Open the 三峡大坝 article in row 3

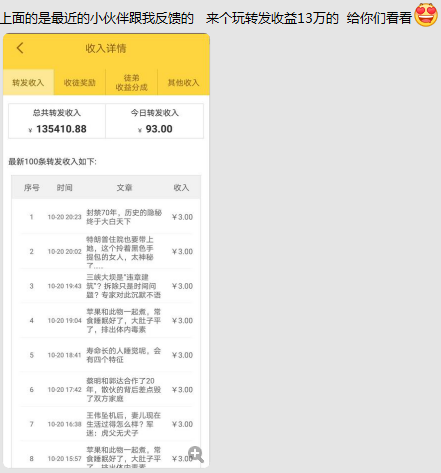pyautogui.click(x=123, y=286)
